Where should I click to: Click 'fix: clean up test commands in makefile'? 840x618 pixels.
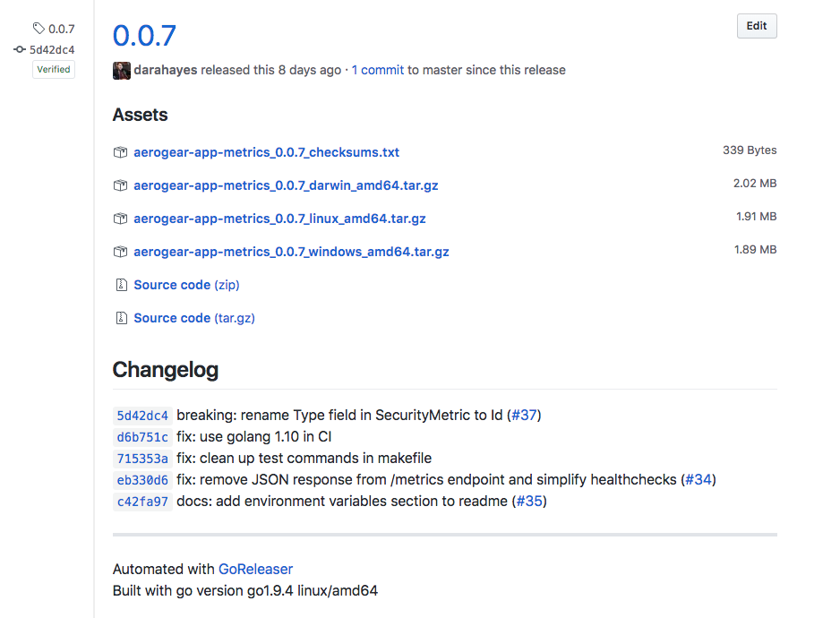[304, 459]
